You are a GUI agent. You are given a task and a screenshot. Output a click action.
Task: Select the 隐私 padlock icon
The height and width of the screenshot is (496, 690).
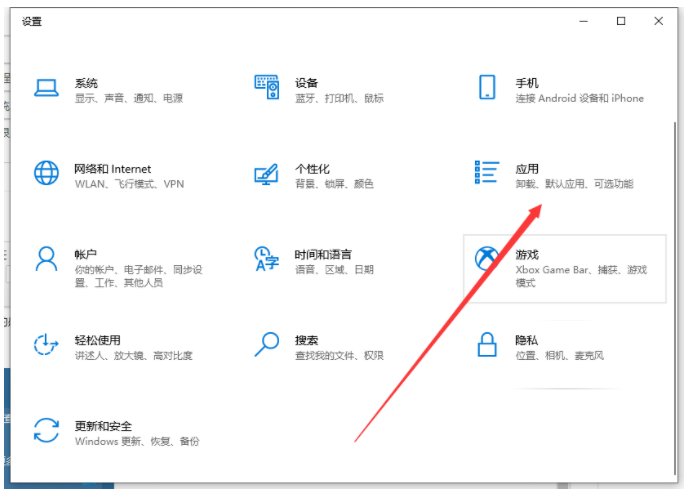pyautogui.click(x=487, y=345)
